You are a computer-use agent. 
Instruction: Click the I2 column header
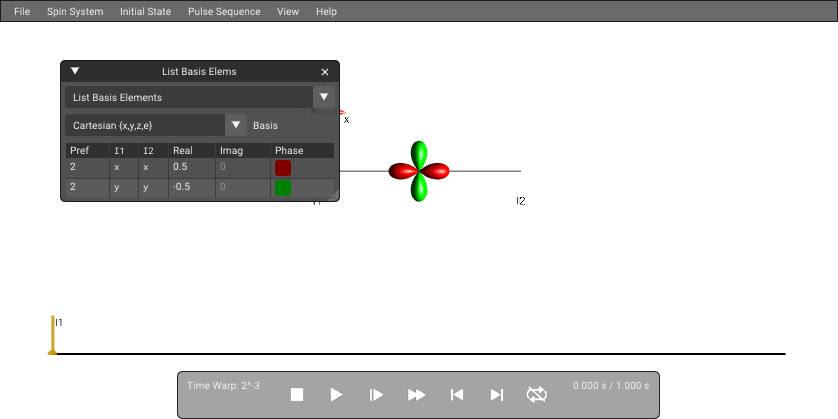[x=153, y=151]
